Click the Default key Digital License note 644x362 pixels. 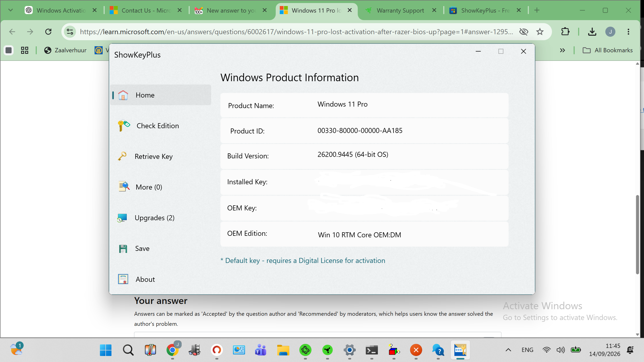303,260
